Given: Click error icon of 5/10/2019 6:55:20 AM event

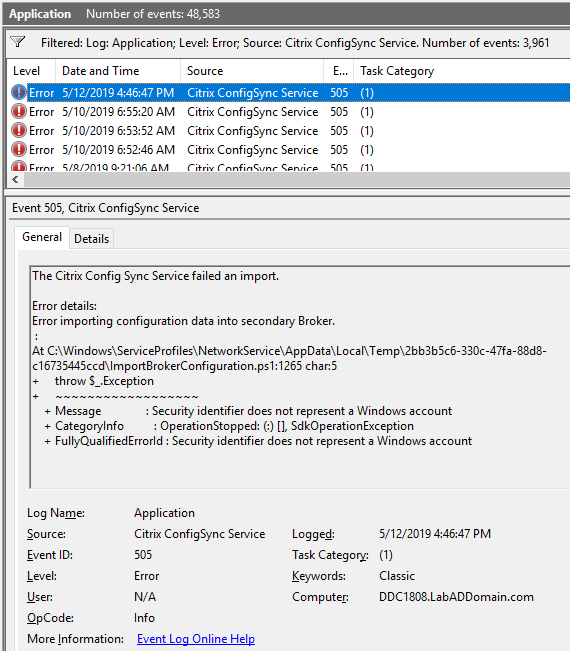Looking at the screenshot, I should [x=19, y=111].
